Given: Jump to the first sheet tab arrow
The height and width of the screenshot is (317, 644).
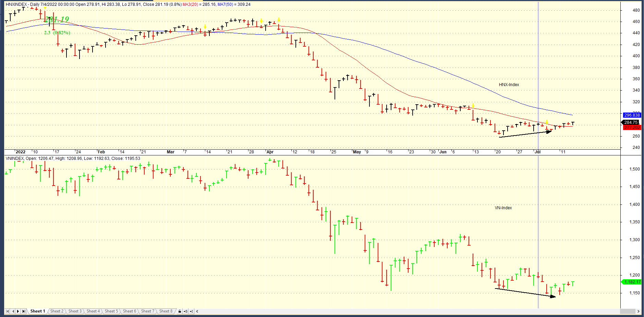Looking at the screenshot, I should point(8,311).
